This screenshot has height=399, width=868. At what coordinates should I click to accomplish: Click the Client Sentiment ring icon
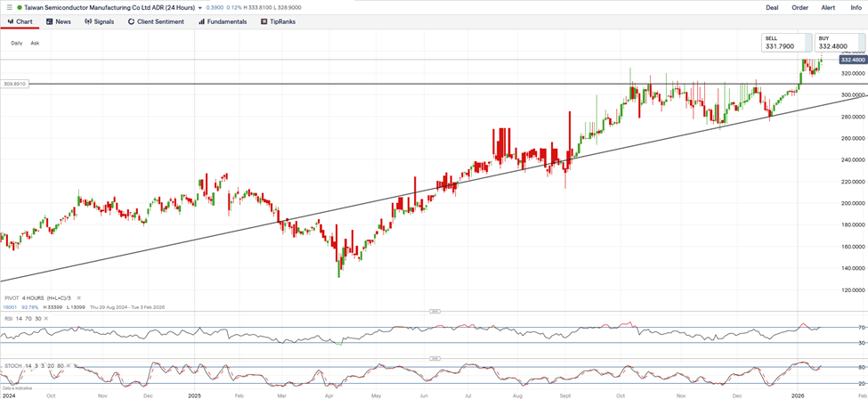[131, 21]
